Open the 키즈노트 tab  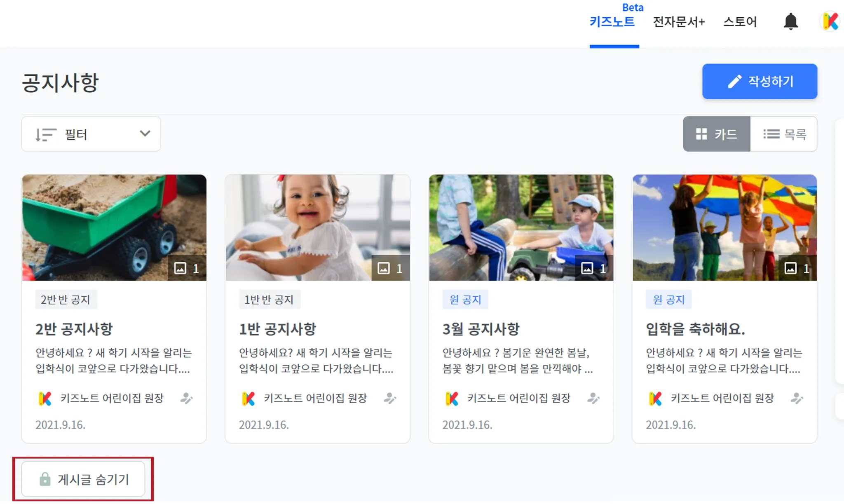[612, 21]
